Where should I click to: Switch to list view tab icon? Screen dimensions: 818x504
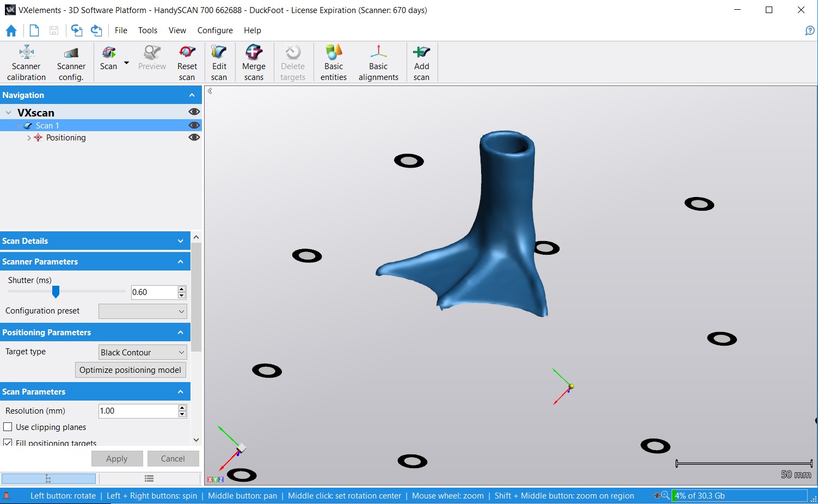pos(149,478)
